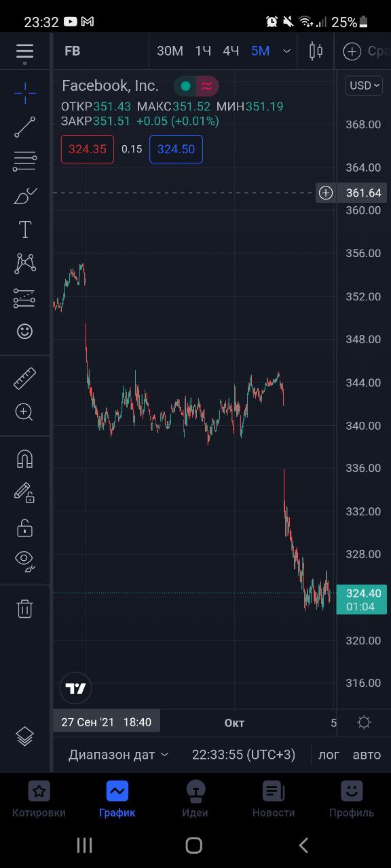This screenshot has width=391, height=868.
Task: Open the Идеи tab
Action: coord(195,798)
